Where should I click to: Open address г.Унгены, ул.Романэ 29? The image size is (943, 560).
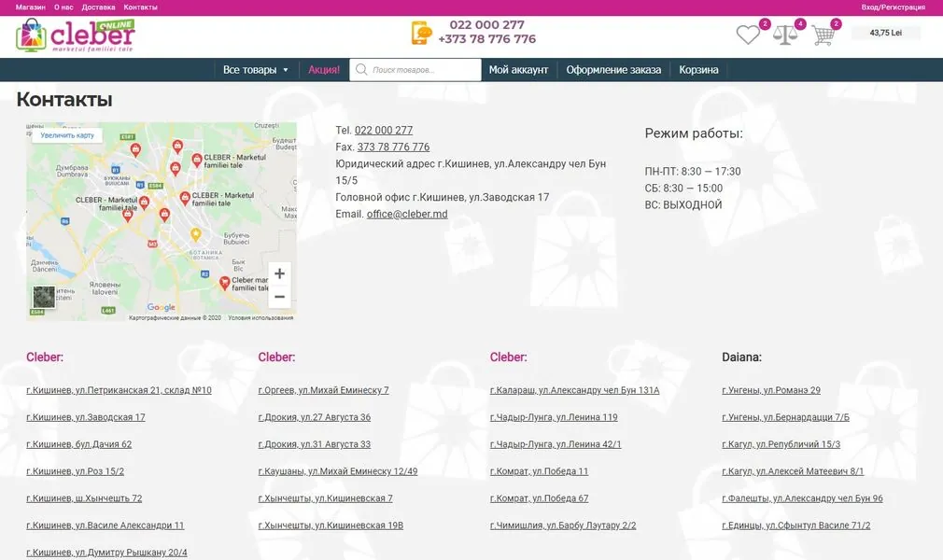tap(771, 390)
